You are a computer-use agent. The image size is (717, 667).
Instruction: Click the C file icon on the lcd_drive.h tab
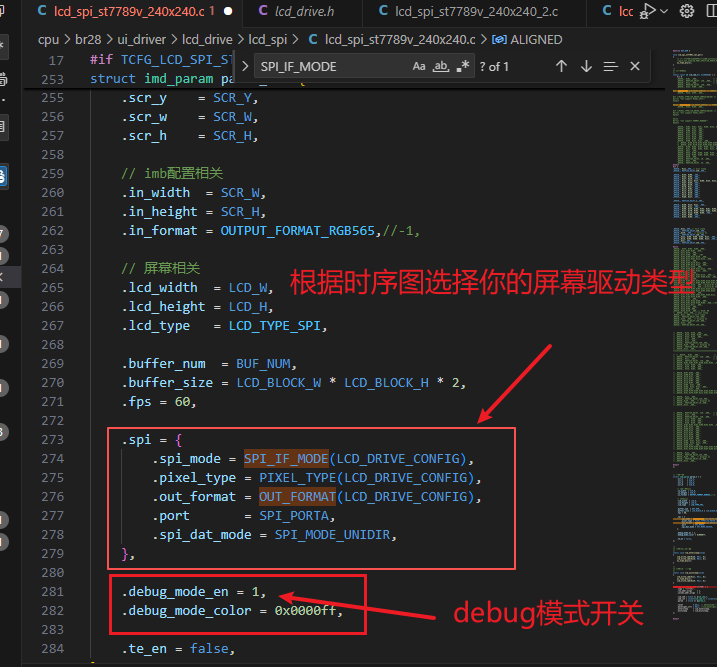coord(263,11)
